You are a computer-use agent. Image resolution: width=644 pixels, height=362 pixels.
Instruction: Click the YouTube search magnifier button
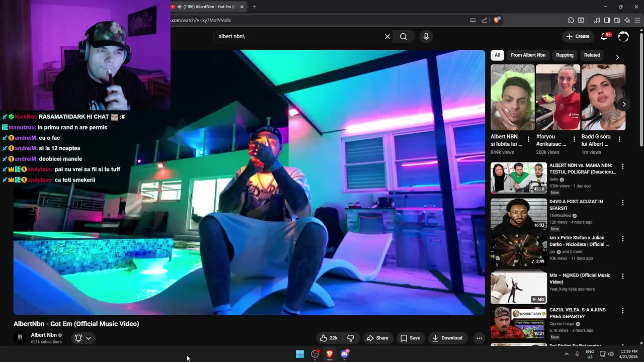point(404,36)
